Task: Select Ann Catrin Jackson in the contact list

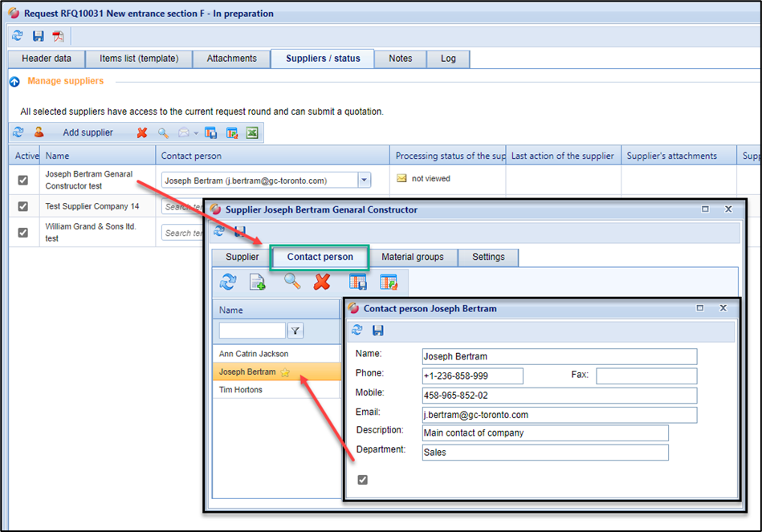Action: pos(254,354)
